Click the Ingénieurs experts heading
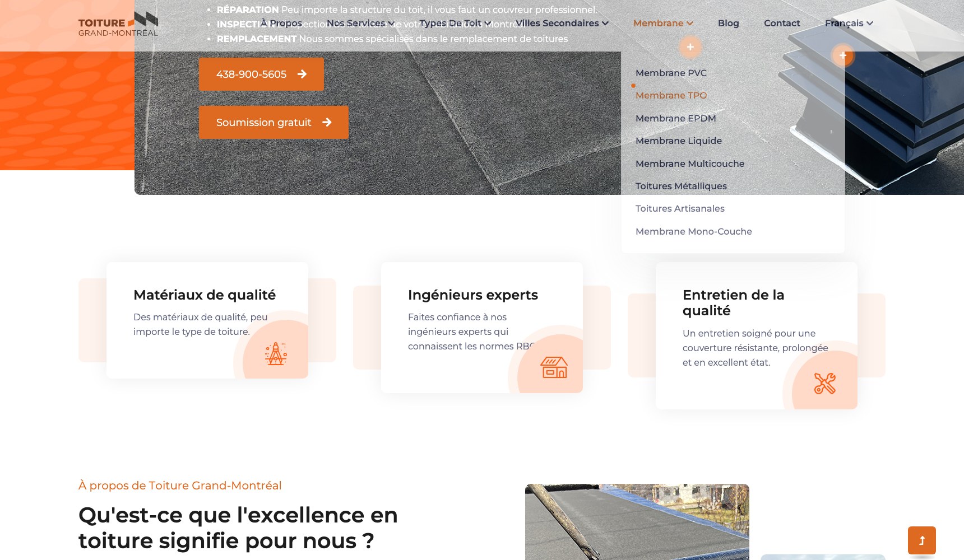The width and height of the screenshot is (964, 560). 473,295
